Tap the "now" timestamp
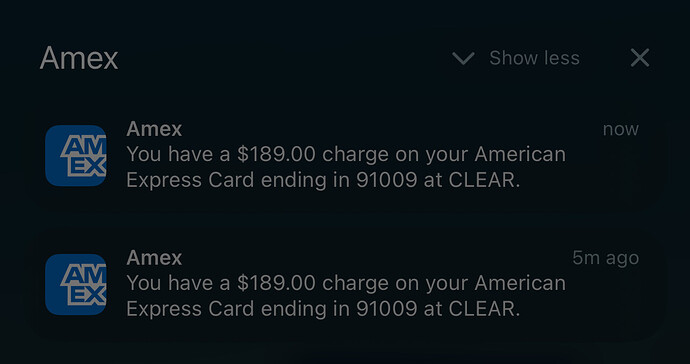Viewport: 690px width, 364px height. point(620,129)
